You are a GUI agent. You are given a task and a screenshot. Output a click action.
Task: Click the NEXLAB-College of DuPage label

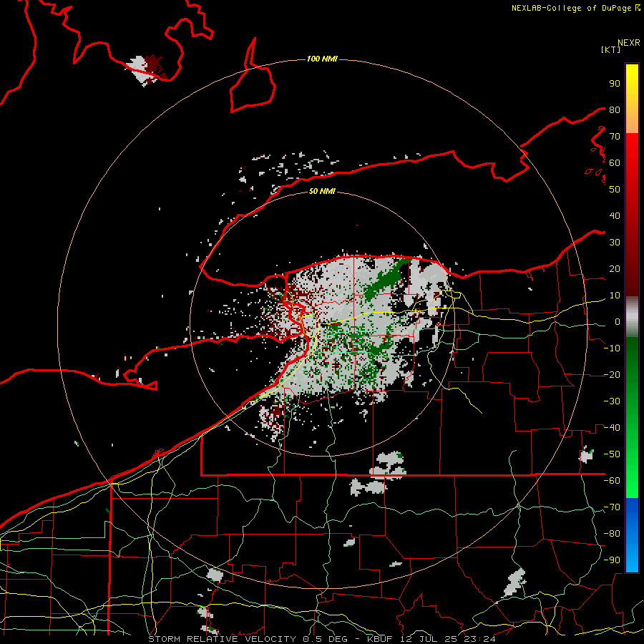tap(575, 8)
